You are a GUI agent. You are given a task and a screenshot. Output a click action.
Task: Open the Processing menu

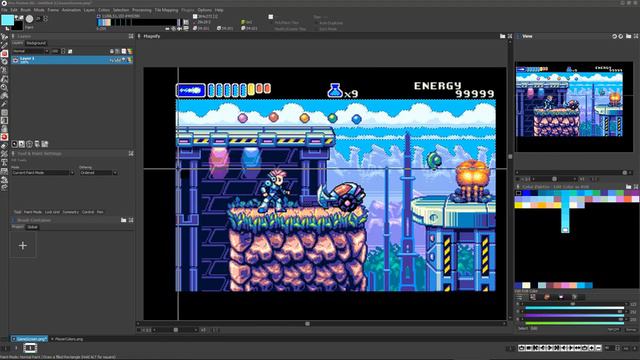pyautogui.click(x=142, y=10)
